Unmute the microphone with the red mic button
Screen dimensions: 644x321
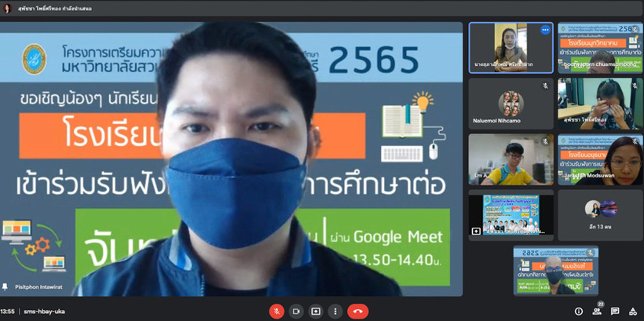276,312
